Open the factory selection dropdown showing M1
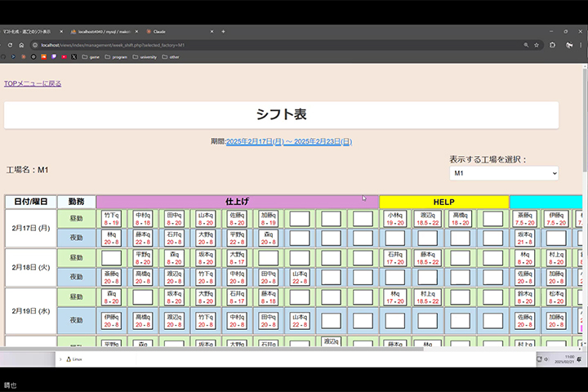The height and width of the screenshot is (392, 588). (504, 173)
